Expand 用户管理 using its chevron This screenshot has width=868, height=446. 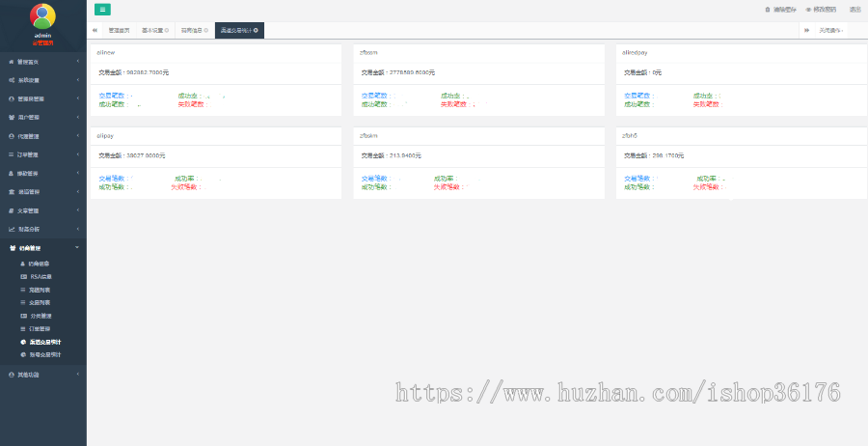click(x=78, y=117)
